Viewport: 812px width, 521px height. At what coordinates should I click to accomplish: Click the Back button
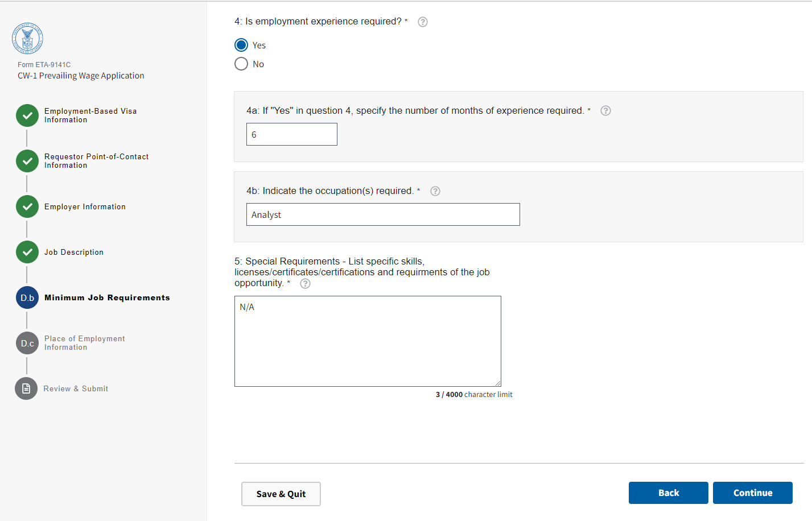point(668,493)
